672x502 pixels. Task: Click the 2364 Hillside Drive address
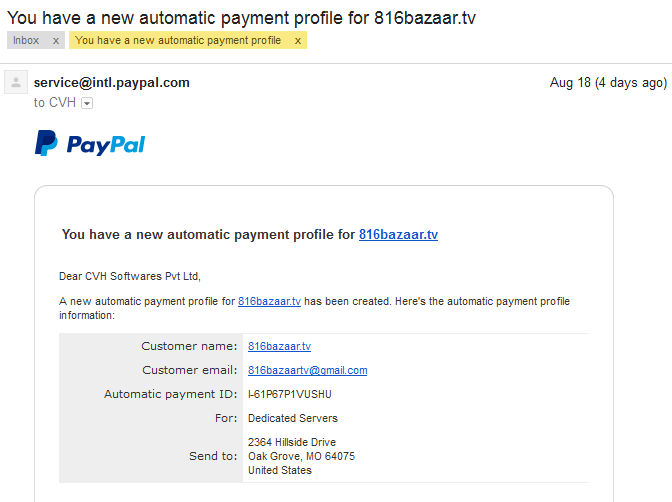pyautogui.click(x=292, y=442)
